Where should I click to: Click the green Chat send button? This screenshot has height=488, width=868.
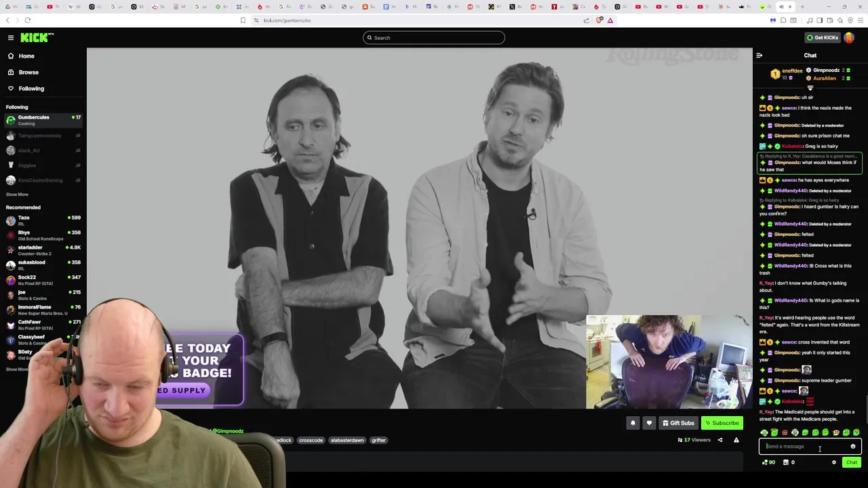click(852, 462)
